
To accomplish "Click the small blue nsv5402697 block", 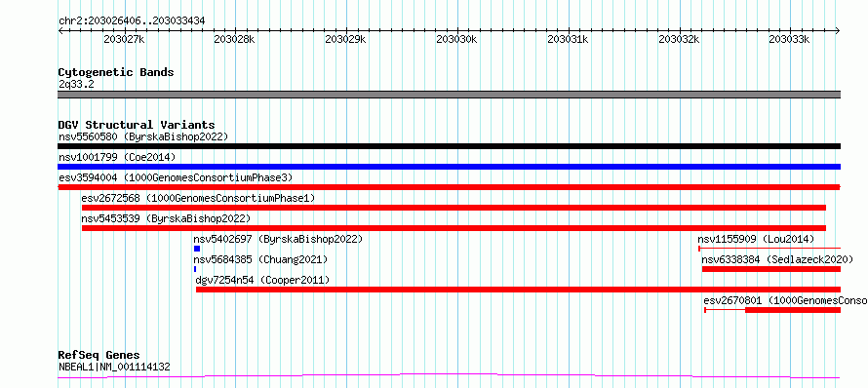I will point(197,249).
